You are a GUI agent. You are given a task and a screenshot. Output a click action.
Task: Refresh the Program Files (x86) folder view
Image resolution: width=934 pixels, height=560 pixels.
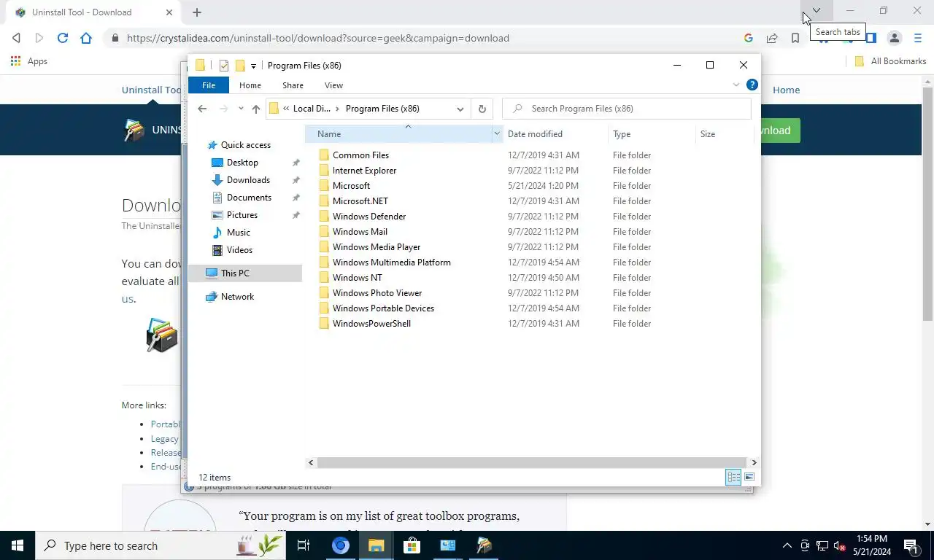click(482, 109)
